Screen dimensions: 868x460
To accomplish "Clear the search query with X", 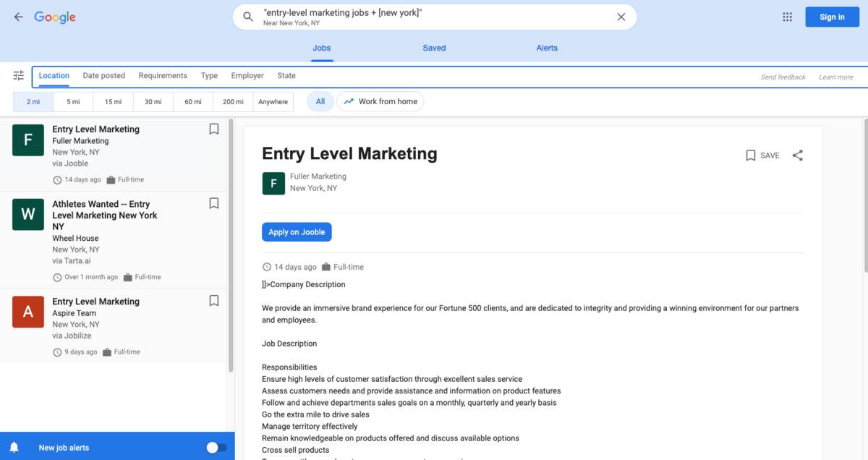I will [621, 17].
